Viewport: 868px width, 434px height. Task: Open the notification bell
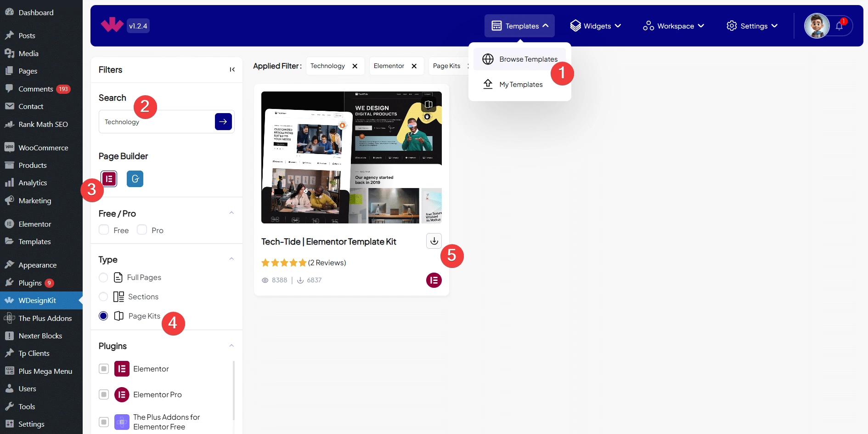[839, 26]
